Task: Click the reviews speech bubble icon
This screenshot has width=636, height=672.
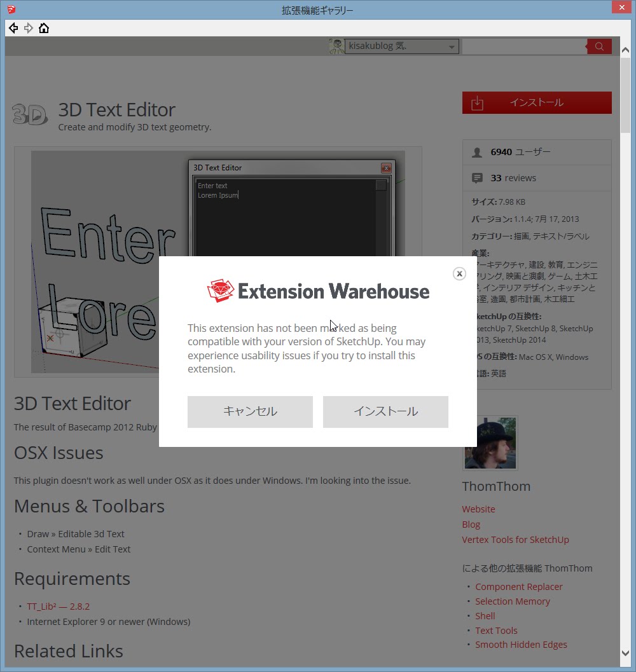Action: click(477, 178)
